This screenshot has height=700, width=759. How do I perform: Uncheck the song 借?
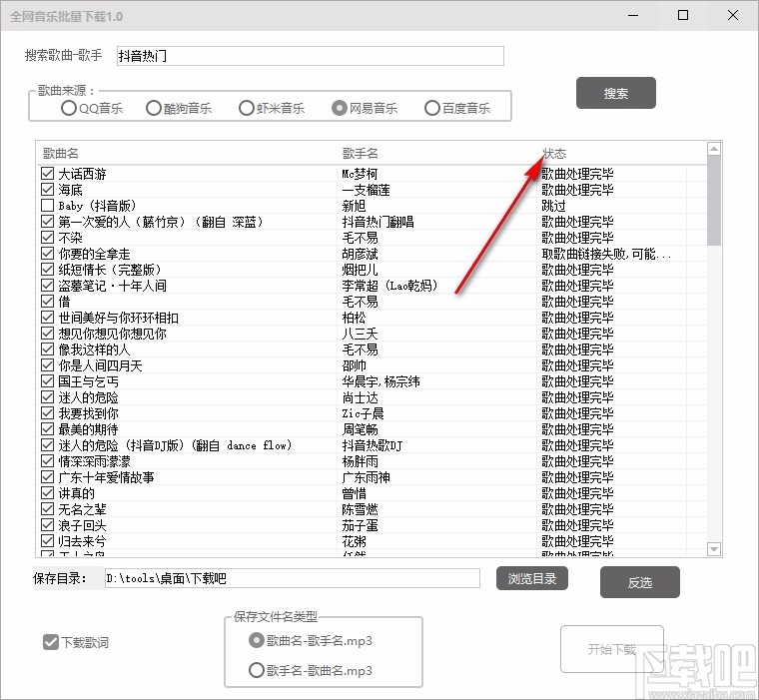pyautogui.click(x=48, y=302)
